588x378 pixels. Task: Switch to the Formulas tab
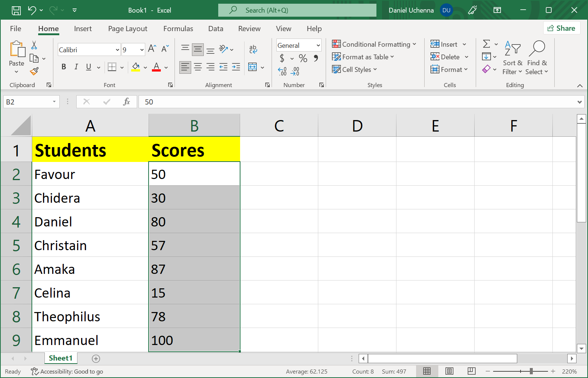click(x=178, y=29)
